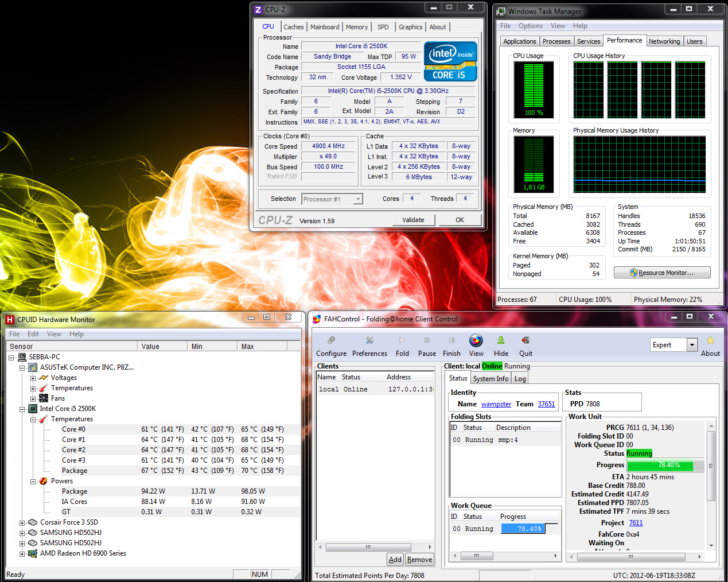Click the Hardware Monitor title bar icon

pyautogui.click(x=10, y=320)
